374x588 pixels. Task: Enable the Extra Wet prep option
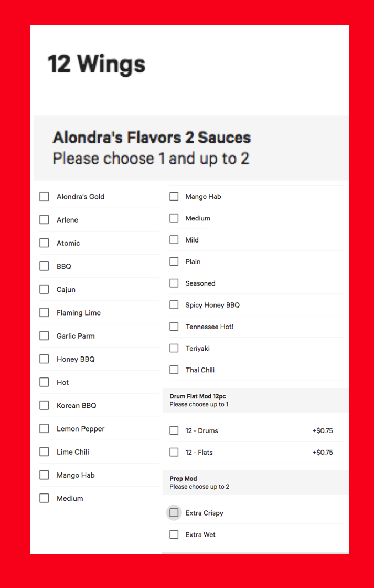[x=174, y=534]
